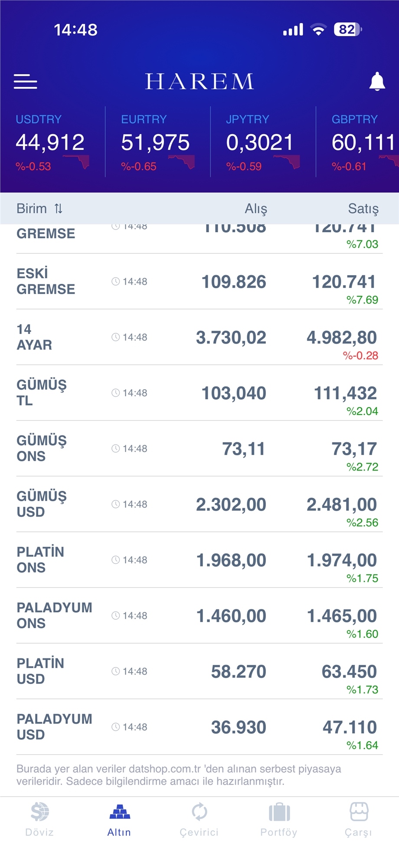This screenshot has height=868, width=399.
Task: Open the PLATİN ONS row
Action: point(199,560)
